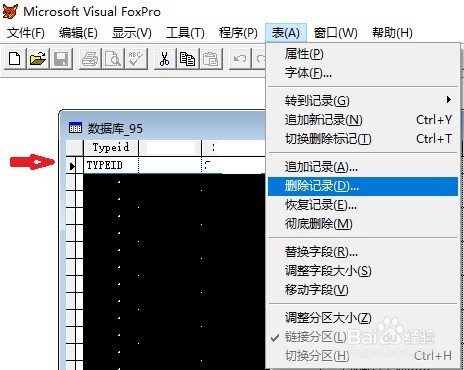Choose 调整字段大小(S) menu entry
The width and height of the screenshot is (464, 370).
pos(363,271)
